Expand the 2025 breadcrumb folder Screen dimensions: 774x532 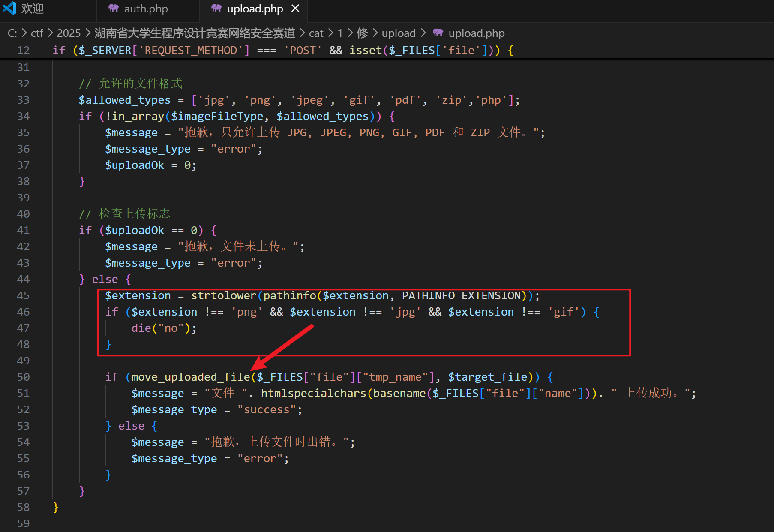69,33
